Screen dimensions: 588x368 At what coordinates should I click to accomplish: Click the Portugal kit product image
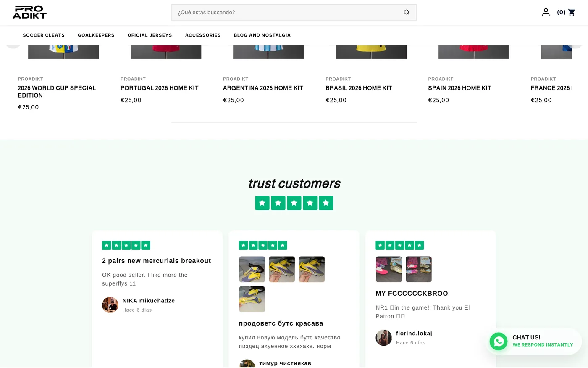(166, 52)
